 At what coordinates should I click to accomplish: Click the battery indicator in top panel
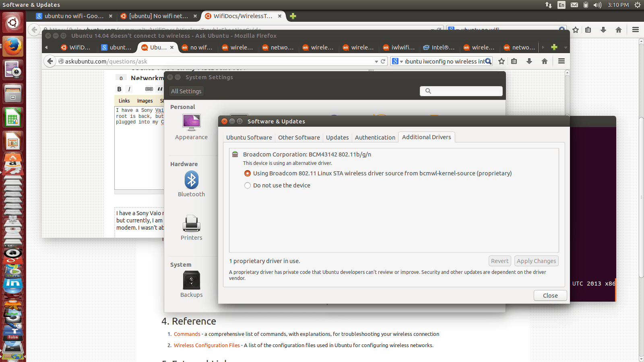[x=586, y=5]
